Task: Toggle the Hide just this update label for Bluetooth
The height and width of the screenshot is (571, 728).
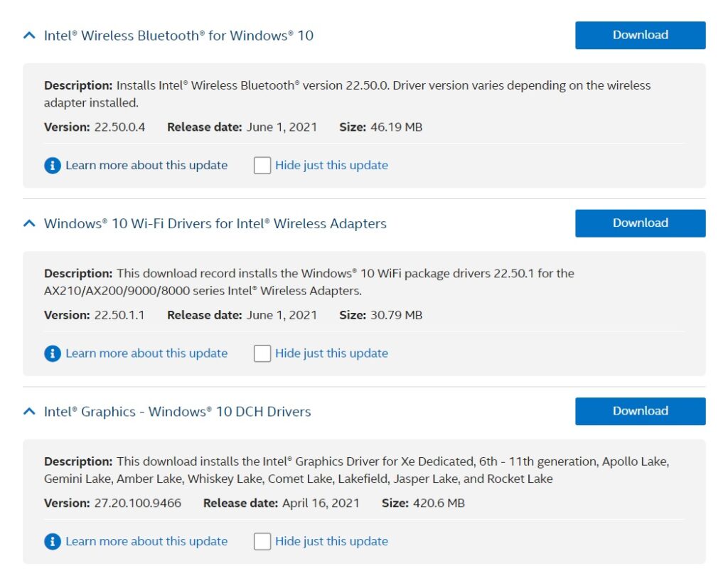Action: tap(331, 165)
